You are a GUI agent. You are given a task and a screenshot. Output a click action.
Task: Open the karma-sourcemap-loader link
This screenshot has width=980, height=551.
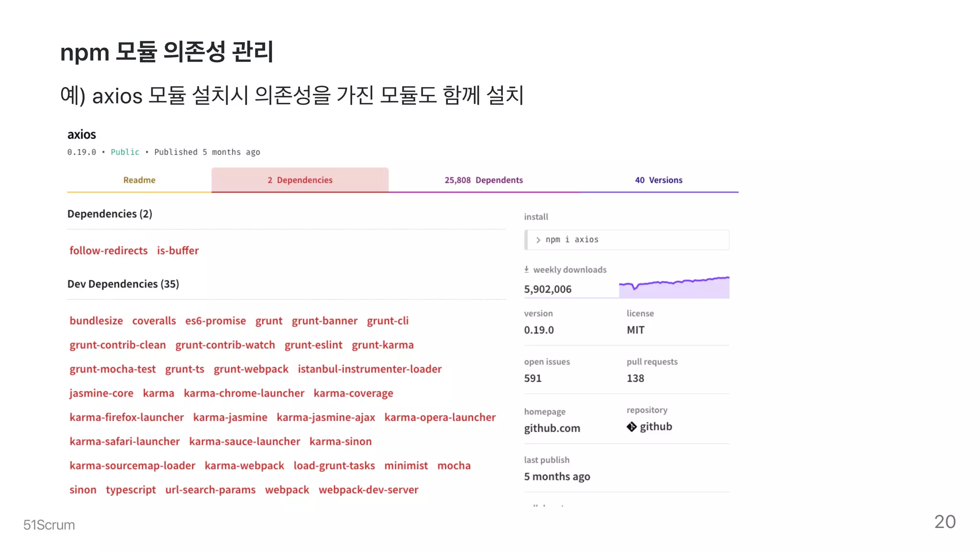(x=133, y=466)
